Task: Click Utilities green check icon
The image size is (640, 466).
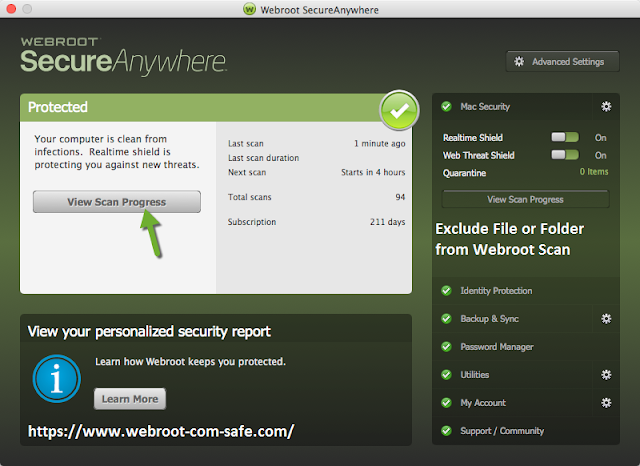Action: (x=446, y=375)
